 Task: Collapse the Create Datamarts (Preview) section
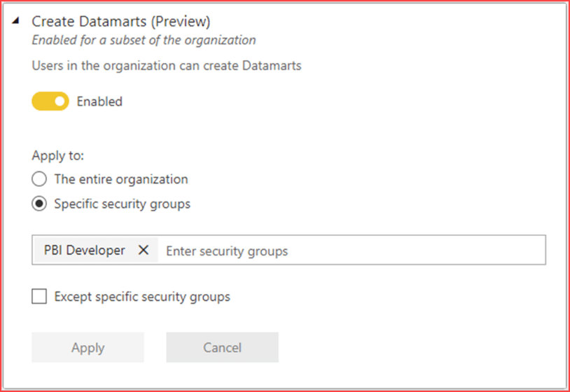(x=15, y=21)
